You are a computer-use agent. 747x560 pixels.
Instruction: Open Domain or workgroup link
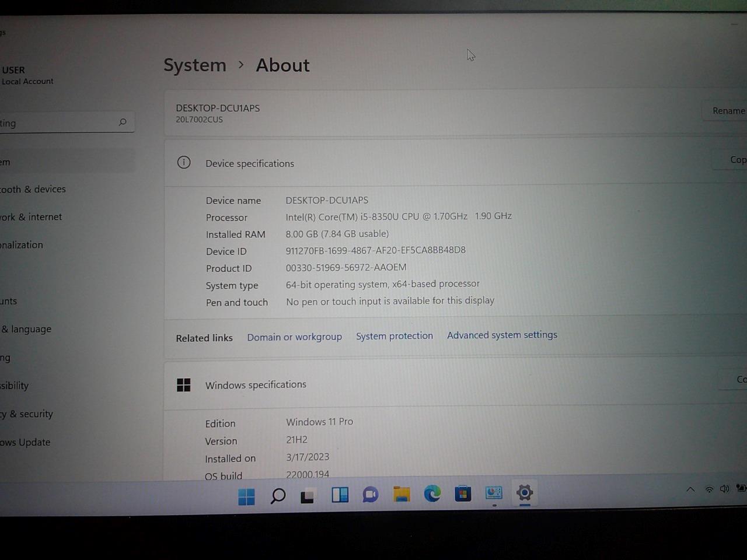(x=294, y=337)
